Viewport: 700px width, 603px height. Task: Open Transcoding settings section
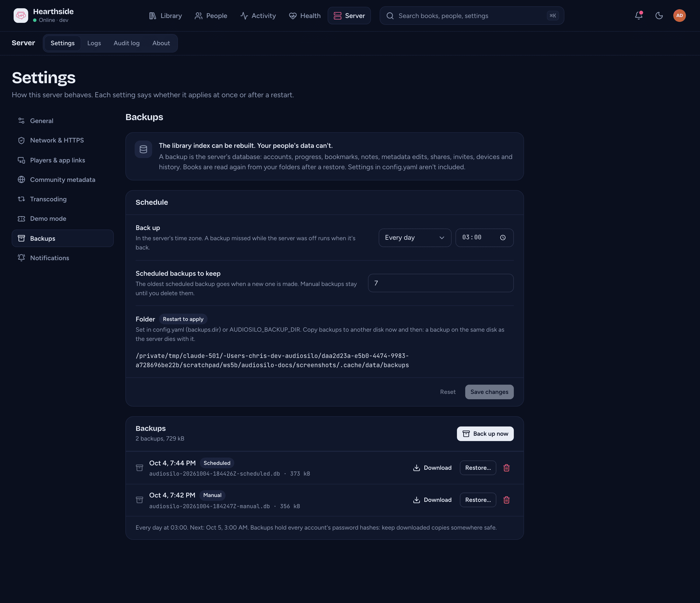(x=62, y=199)
